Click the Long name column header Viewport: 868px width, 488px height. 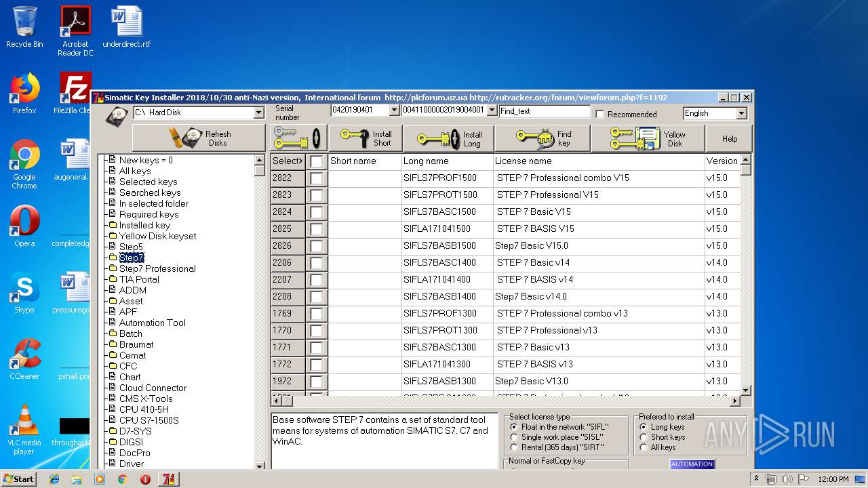tap(448, 161)
